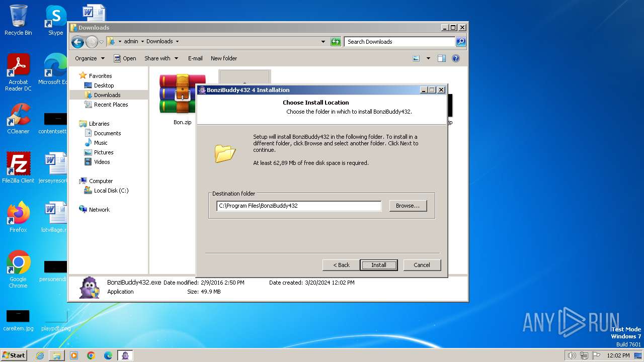Click Back arrow in Downloads explorer

click(x=77, y=42)
